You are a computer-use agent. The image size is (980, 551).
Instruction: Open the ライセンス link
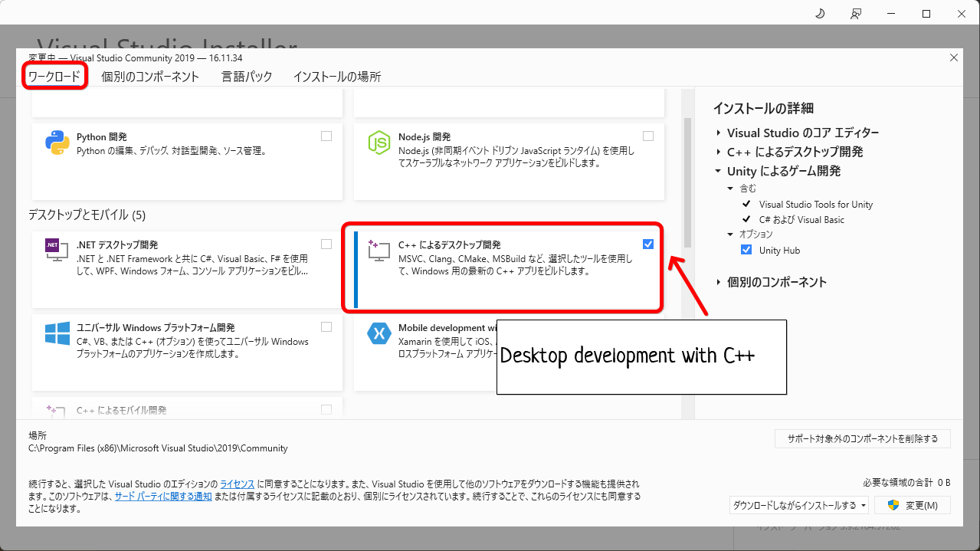pyautogui.click(x=237, y=484)
